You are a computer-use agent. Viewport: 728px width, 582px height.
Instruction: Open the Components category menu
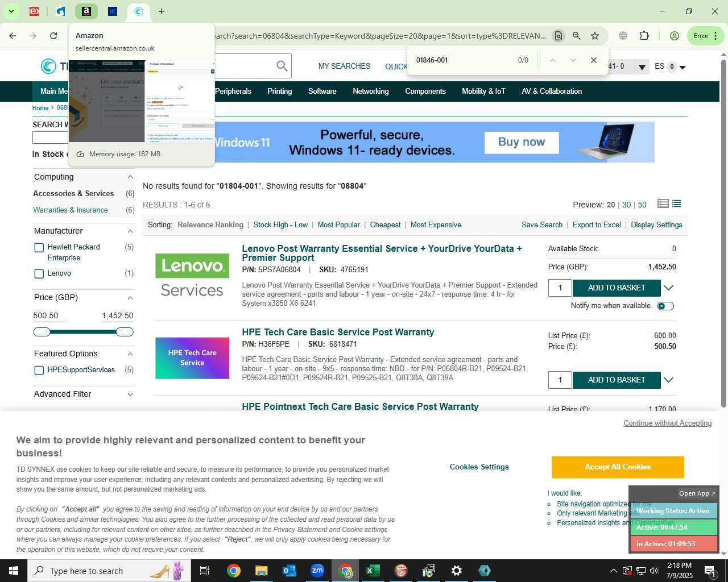click(x=425, y=92)
